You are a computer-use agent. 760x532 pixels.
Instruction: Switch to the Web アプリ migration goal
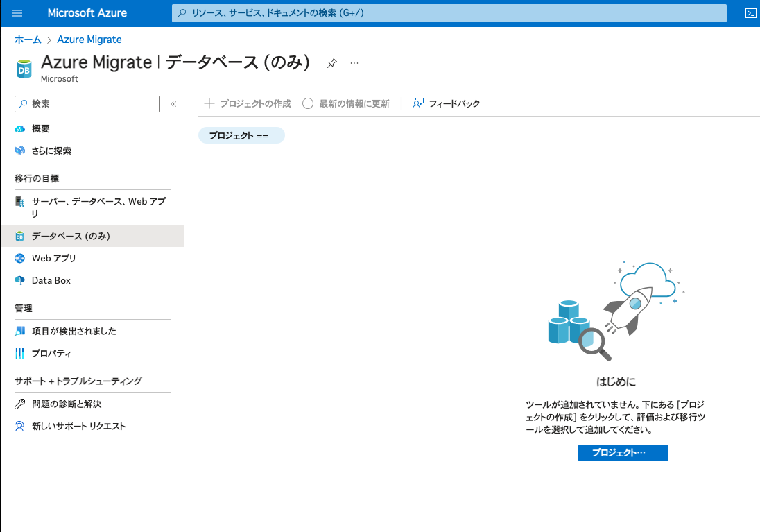pyautogui.click(x=53, y=258)
